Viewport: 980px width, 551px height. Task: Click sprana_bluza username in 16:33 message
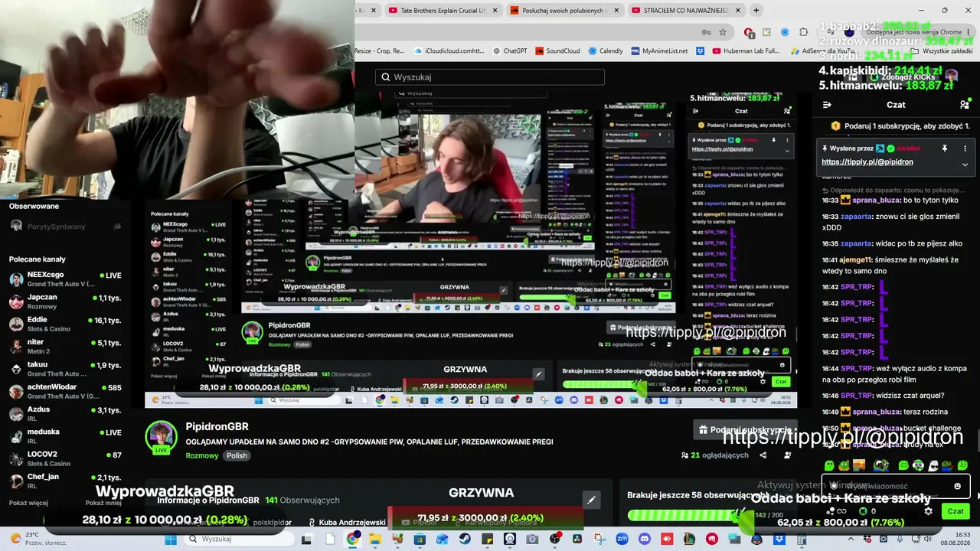pyautogui.click(x=875, y=201)
